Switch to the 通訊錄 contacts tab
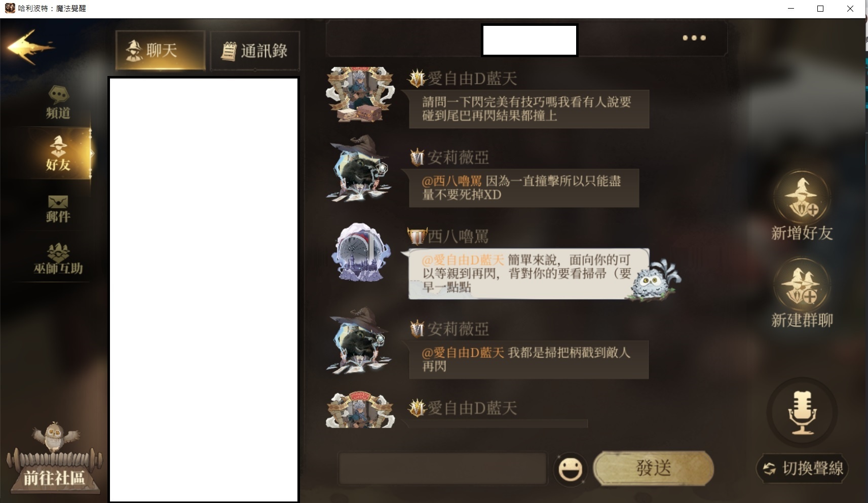868x503 pixels. tap(255, 51)
